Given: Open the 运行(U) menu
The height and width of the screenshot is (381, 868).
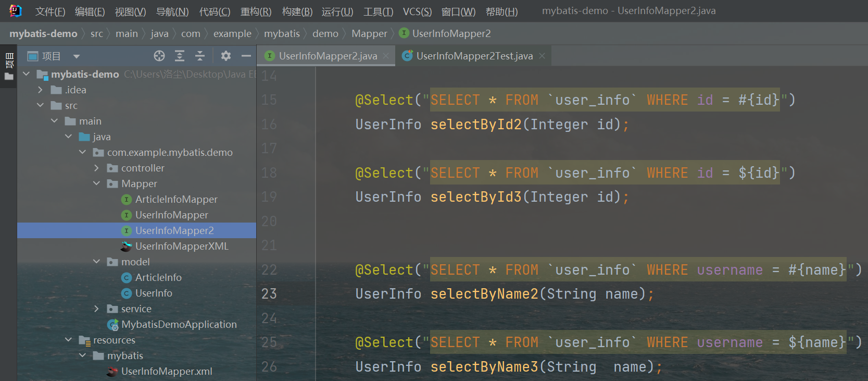Looking at the screenshot, I should tap(337, 11).
